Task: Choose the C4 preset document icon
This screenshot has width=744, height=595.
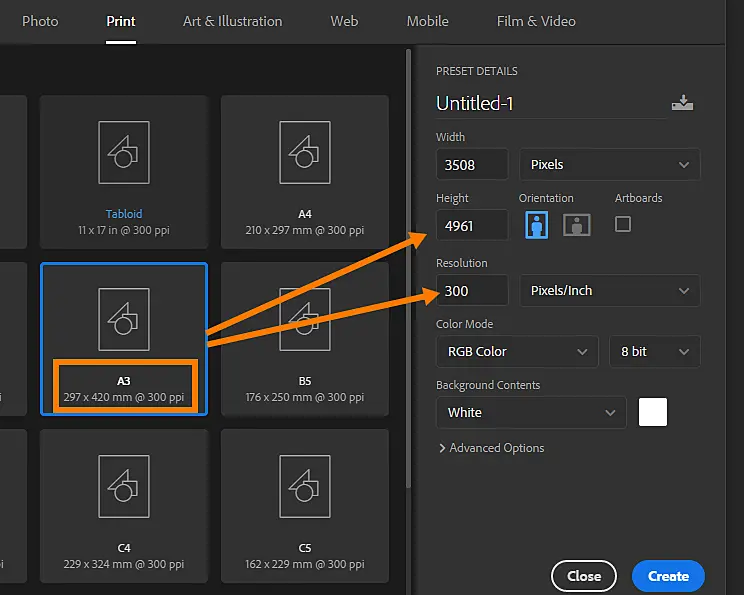Action: (x=124, y=486)
